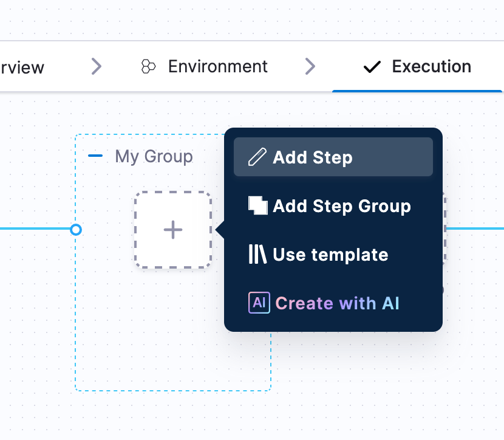Click the My Group step group label
Image resolution: width=504 pixels, height=440 pixels.
coord(154,156)
